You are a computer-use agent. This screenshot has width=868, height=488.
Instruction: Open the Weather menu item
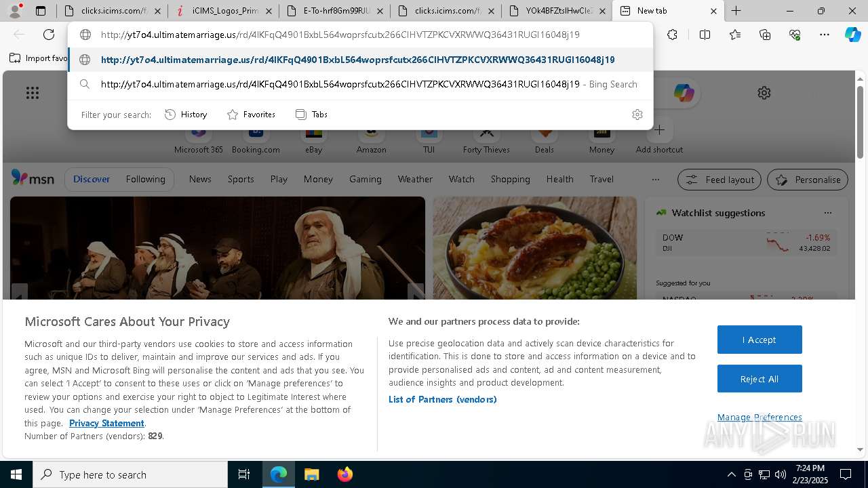point(415,179)
